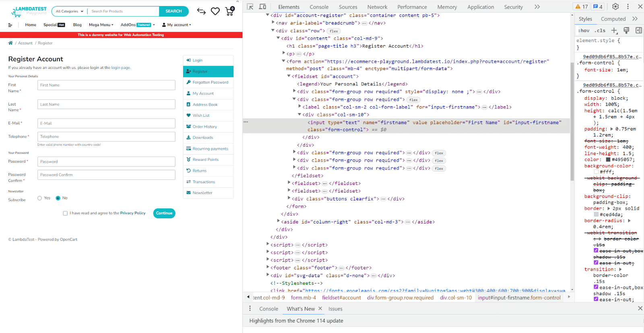This screenshot has width=644, height=333.
Task: Click the #ced4da border color swatch
Action: [596, 215]
